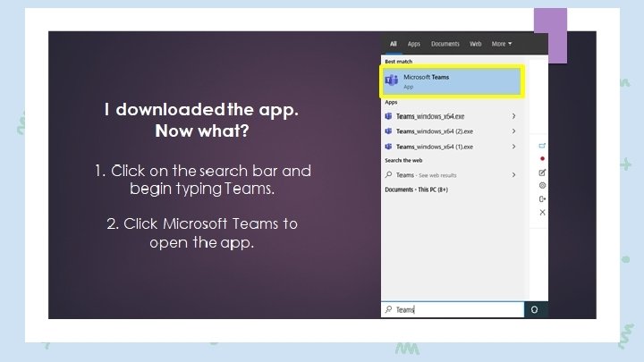
Task: Click the Best match heading
Action: (398, 62)
